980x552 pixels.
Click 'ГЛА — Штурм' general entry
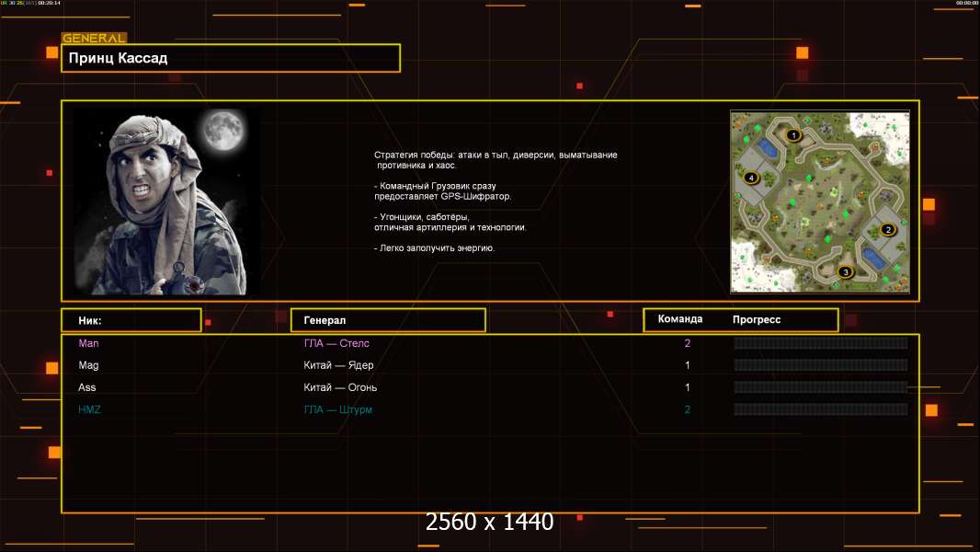pyautogui.click(x=338, y=409)
